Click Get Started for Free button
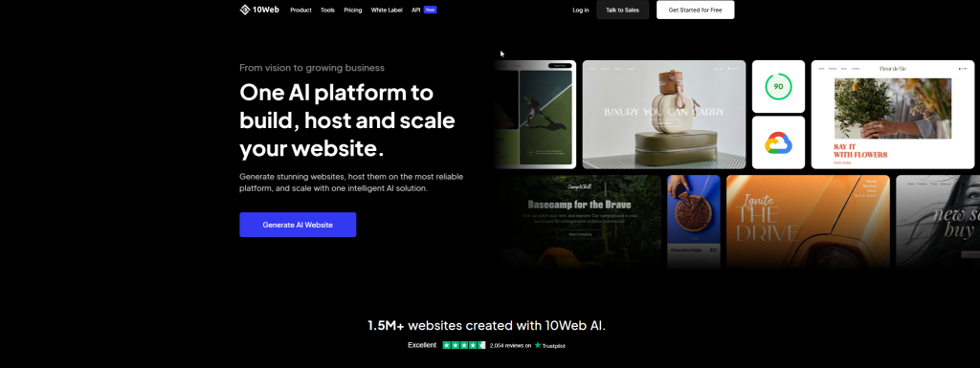Screen dimensions: 980x368 pos(695,10)
